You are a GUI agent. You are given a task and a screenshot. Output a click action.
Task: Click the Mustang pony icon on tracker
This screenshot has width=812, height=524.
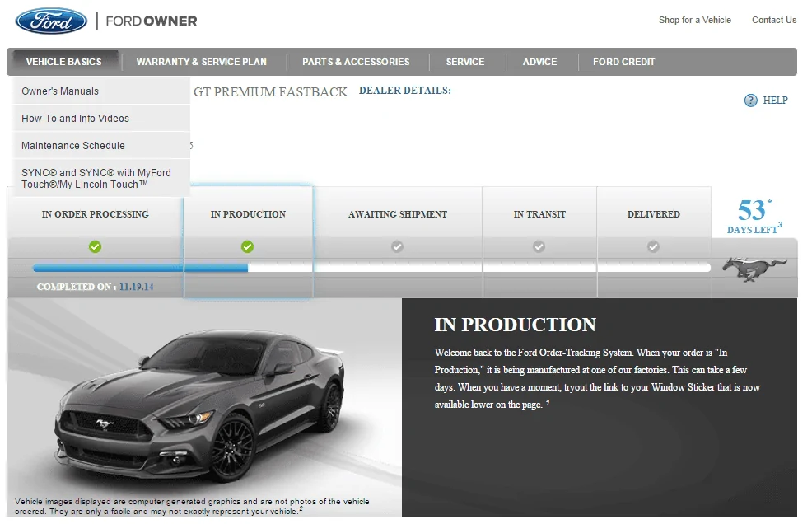754,269
